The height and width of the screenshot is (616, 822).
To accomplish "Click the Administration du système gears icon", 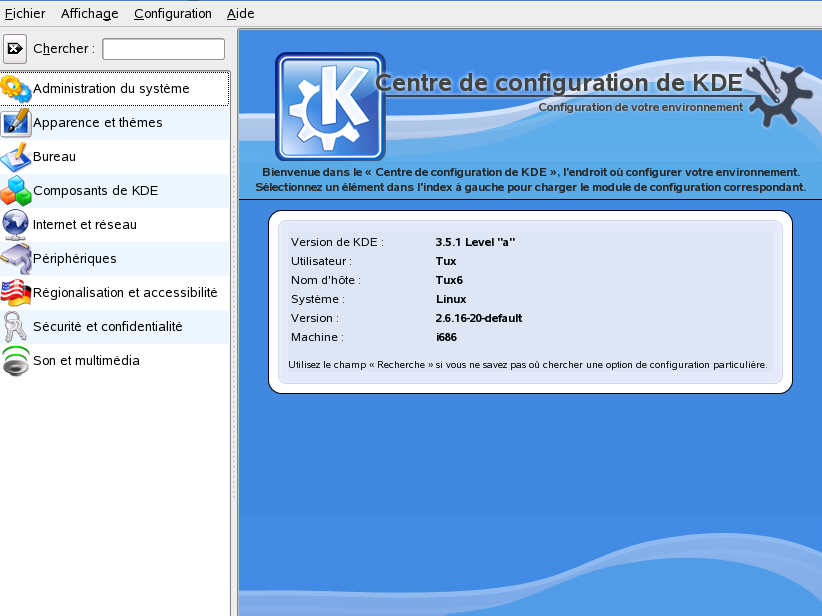I will pyautogui.click(x=16, y=89).
